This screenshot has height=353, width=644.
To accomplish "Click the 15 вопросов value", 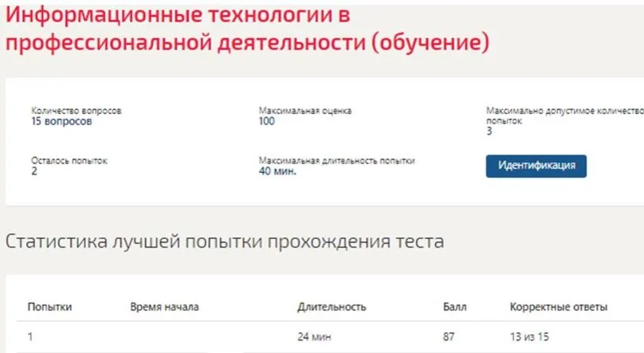I will pos(61,122).
